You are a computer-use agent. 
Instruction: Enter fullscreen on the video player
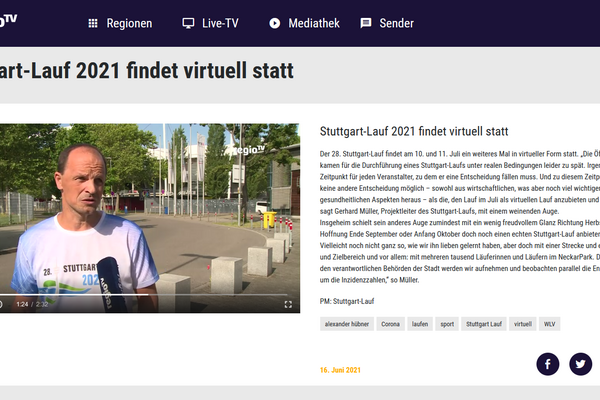pos(288,304)
